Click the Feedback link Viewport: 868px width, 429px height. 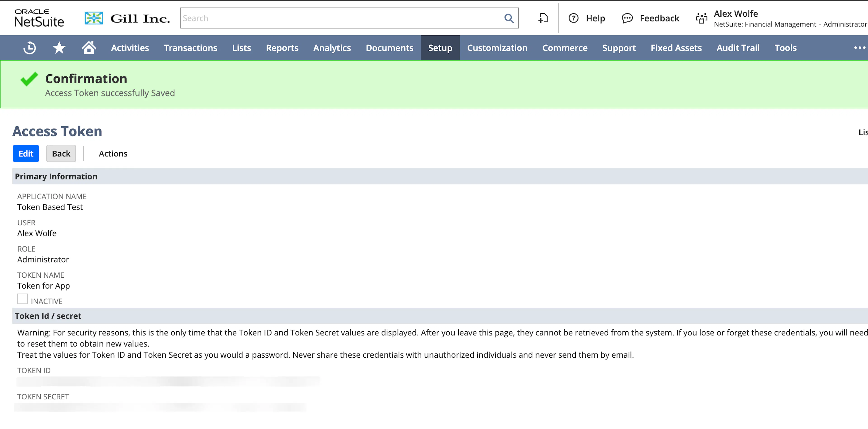click(659, 18)
